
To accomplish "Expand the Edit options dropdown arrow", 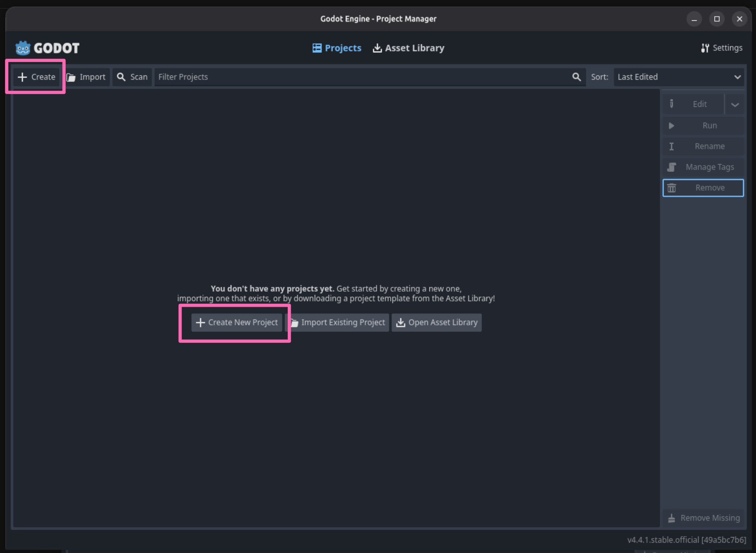I will point(735,105).
